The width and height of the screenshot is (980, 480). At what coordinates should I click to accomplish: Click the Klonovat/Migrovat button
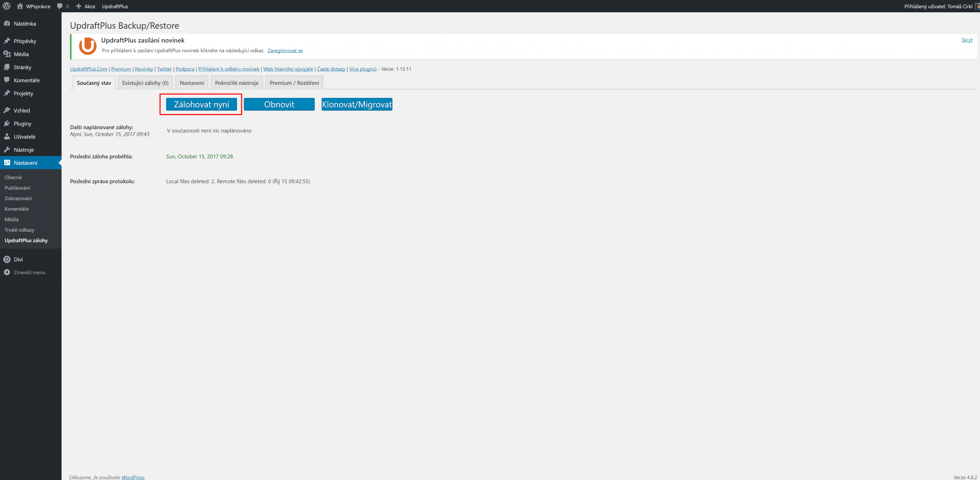tap(357, 104)
